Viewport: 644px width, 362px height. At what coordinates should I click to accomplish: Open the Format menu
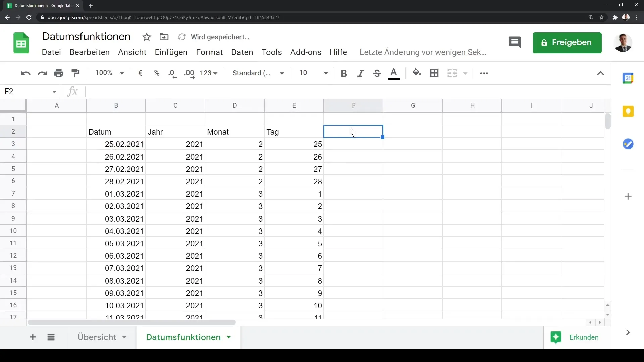209,52
